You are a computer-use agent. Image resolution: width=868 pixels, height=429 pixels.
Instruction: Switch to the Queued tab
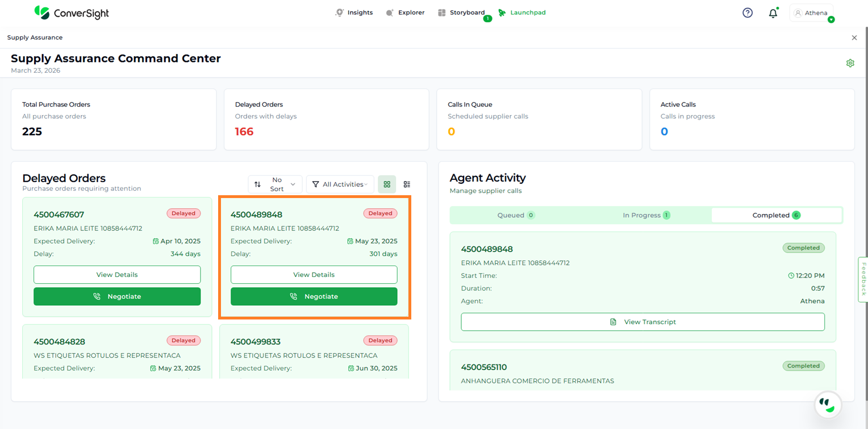point(516,215)
